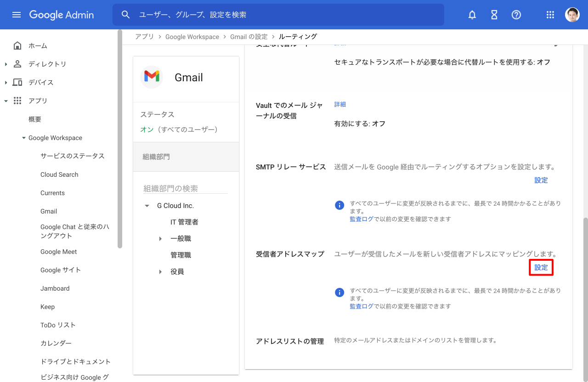Screen dimensions: 588x382
Task: Open 監査ログ link under 受信者アドレスマップ
Action: 362,306
